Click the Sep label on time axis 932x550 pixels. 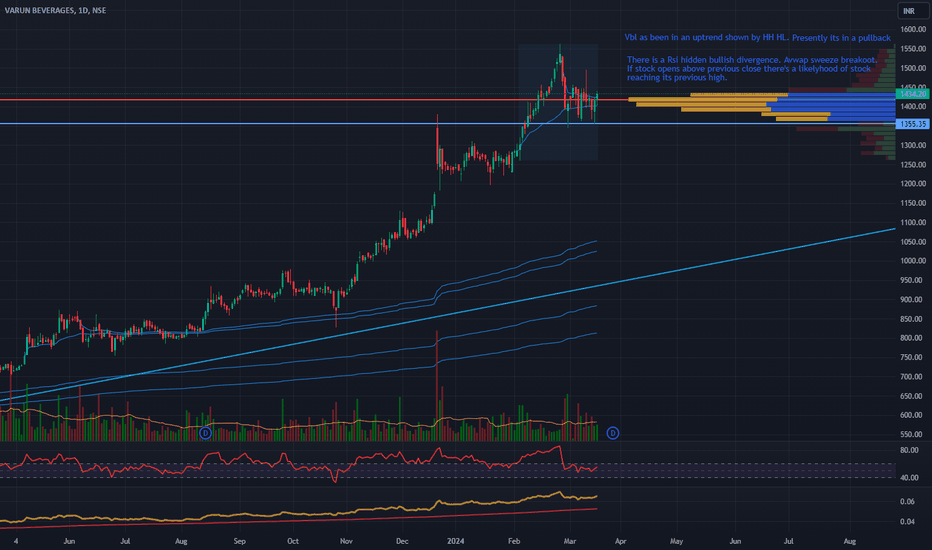(240, 541)
